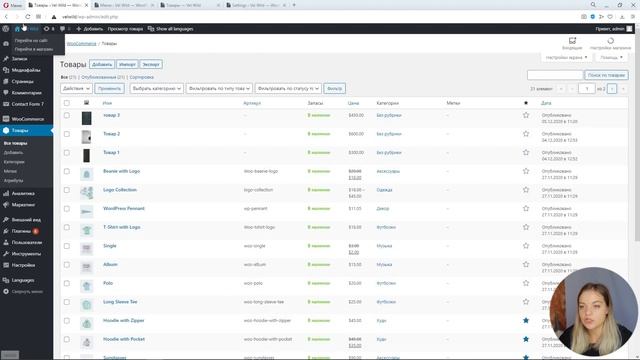Open WooCommerce in the sidebar
This screenshot has width=640, height=360.
point(27,119)
